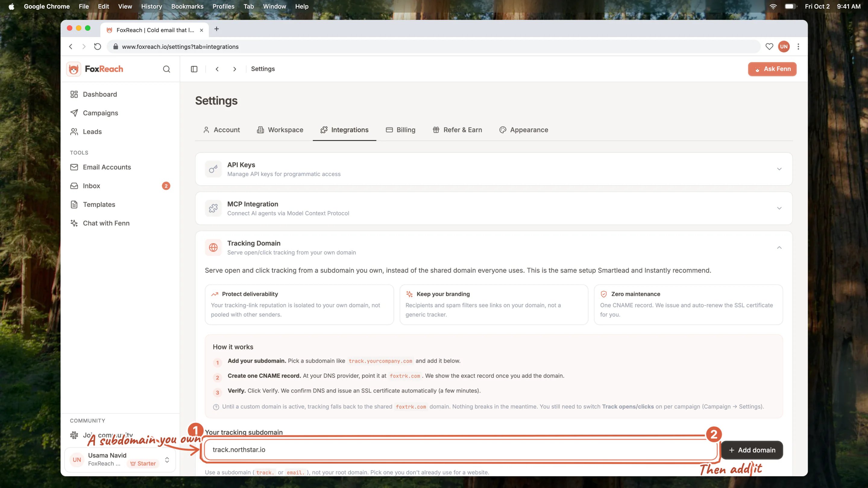Click the MCP Integration puzzle icon
Image resolution: width=868 pixels, height=488 pixels.
pyautogui.click(x=213, y=208)
